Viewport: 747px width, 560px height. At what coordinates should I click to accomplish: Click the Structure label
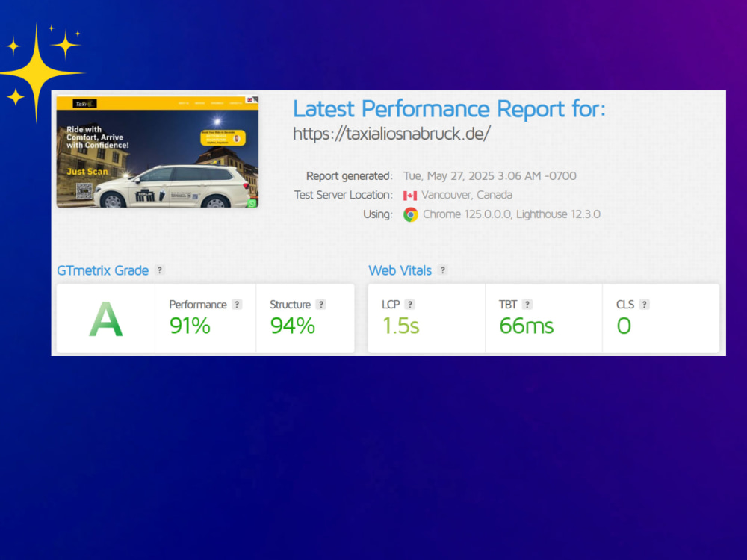[290, 305]
